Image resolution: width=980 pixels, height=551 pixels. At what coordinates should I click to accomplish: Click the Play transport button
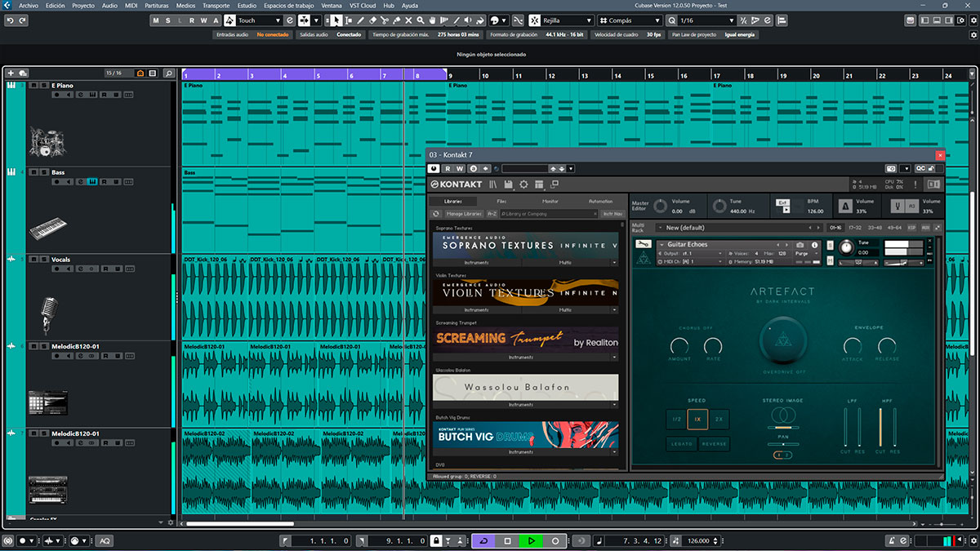531,540
